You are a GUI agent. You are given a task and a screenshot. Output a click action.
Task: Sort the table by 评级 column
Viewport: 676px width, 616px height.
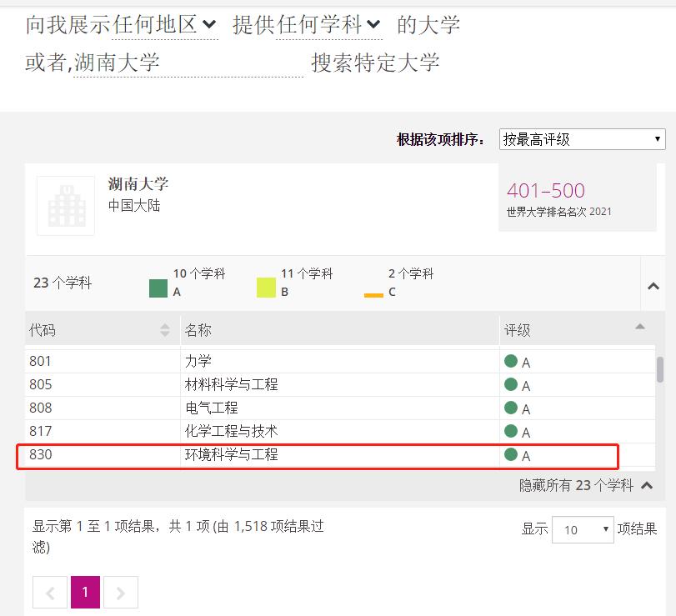coord(578,330)
